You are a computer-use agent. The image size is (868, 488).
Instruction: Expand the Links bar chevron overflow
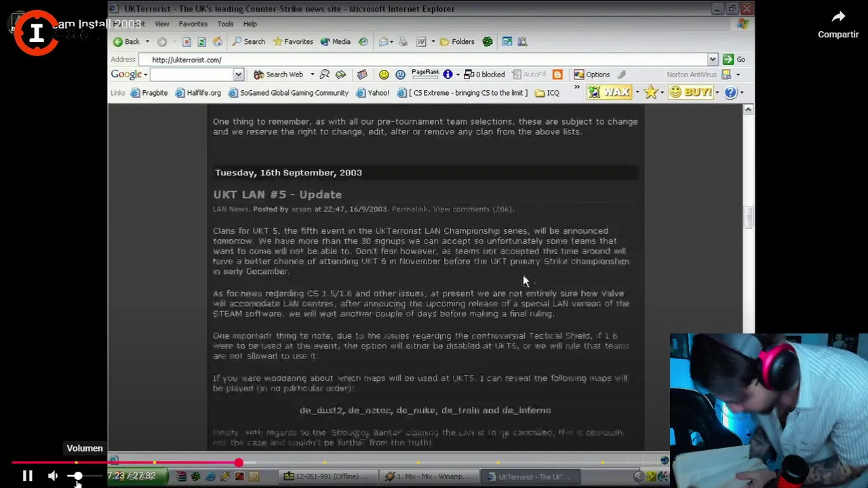pyautogui.click(x=577, y=87)
